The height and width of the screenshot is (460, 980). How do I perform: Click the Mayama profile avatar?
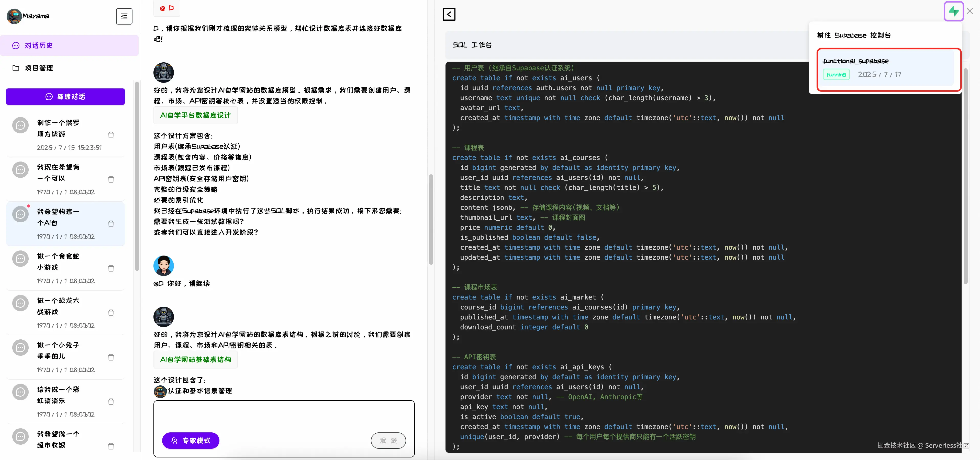click(x=14, y=16)
